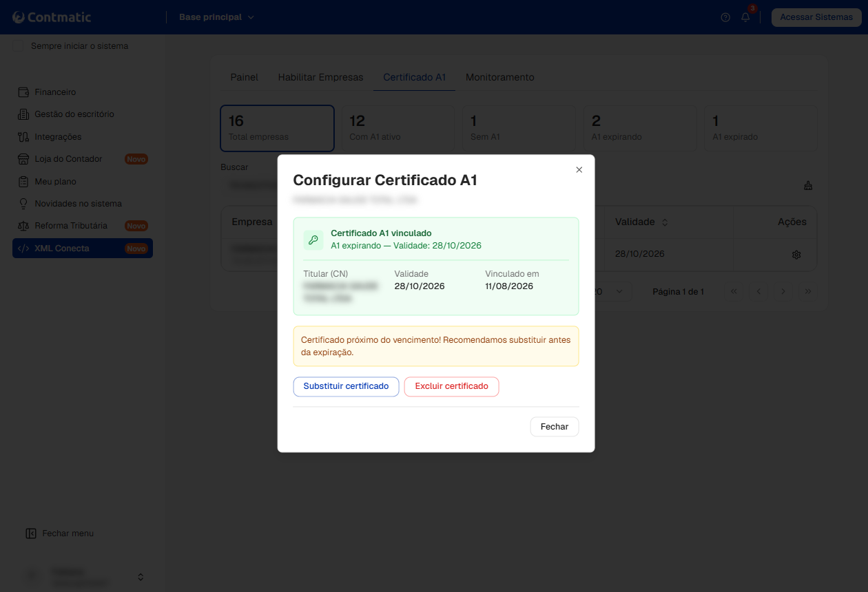Go to previous page arrow
Screen dimensions: 868x592
[x=758, y=292]
